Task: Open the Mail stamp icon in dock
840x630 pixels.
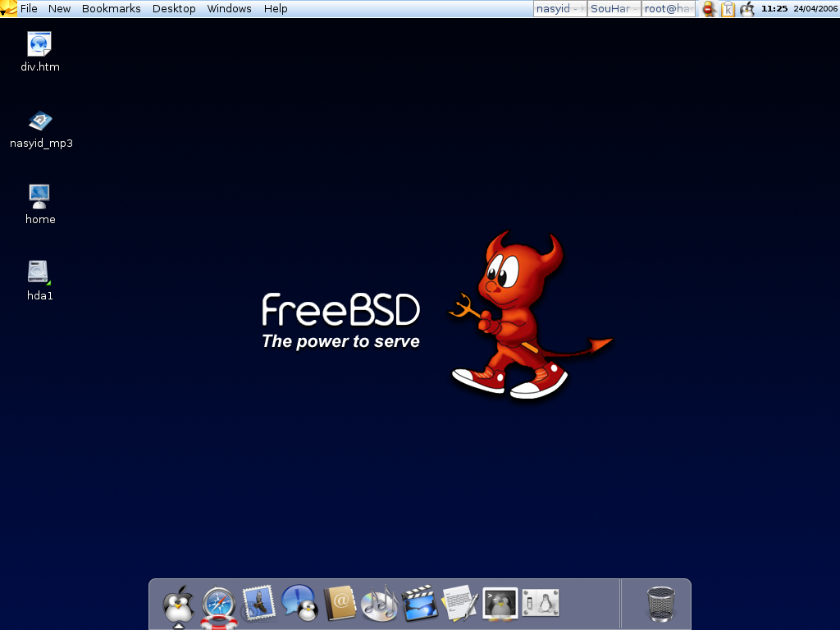Action: click(258, 604)
